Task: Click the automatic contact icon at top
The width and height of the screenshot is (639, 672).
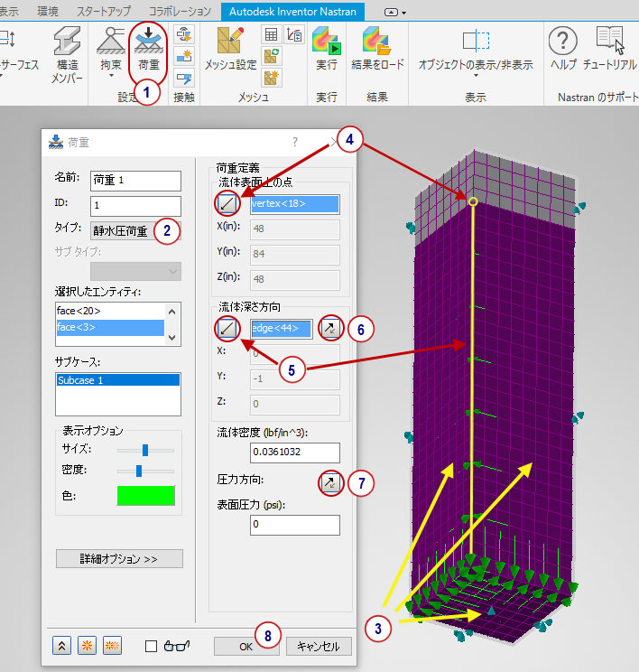Action: [184, 34]
